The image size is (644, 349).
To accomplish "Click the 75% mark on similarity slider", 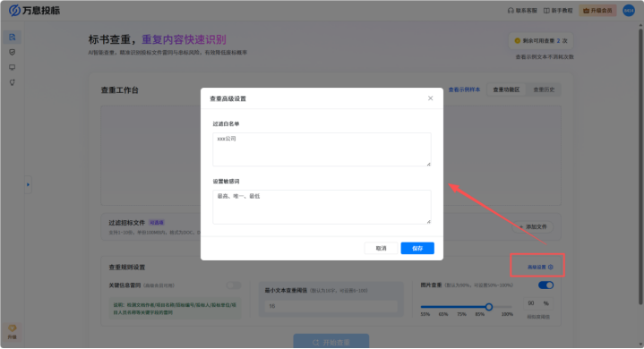I will 461,314.
